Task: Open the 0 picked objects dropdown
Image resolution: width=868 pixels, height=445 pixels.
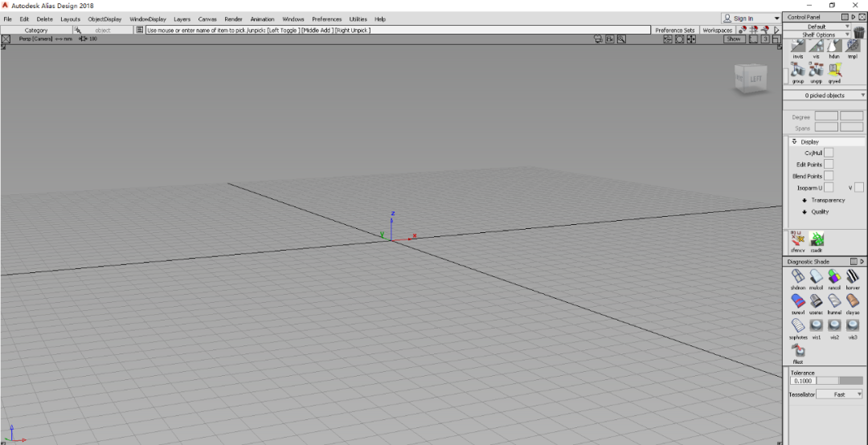Action: pos(825,96)
